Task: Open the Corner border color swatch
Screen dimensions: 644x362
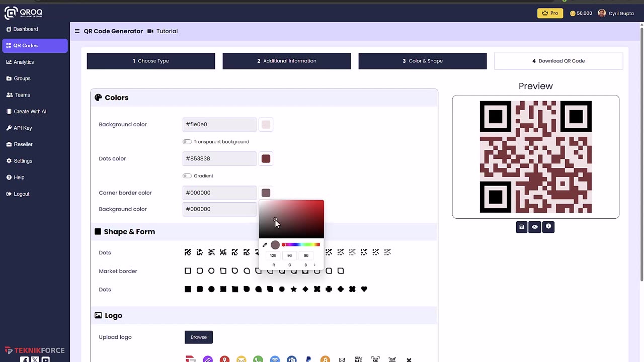Action: (266, 193)
